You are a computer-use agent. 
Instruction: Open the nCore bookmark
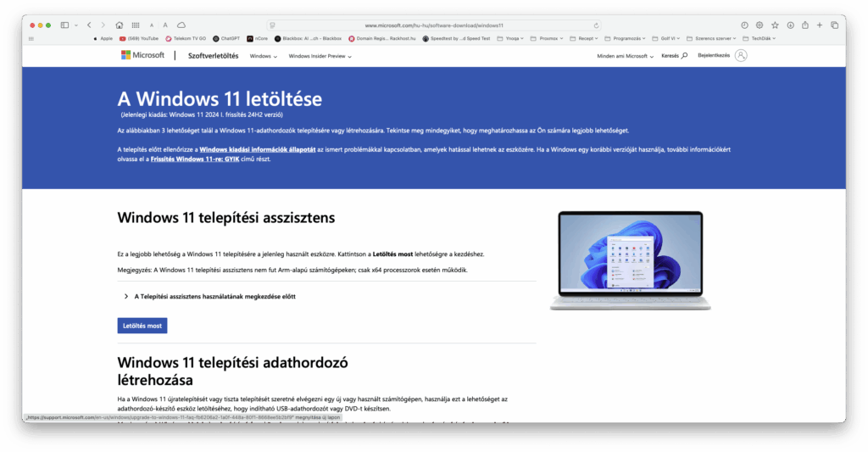tap(258, 39)
